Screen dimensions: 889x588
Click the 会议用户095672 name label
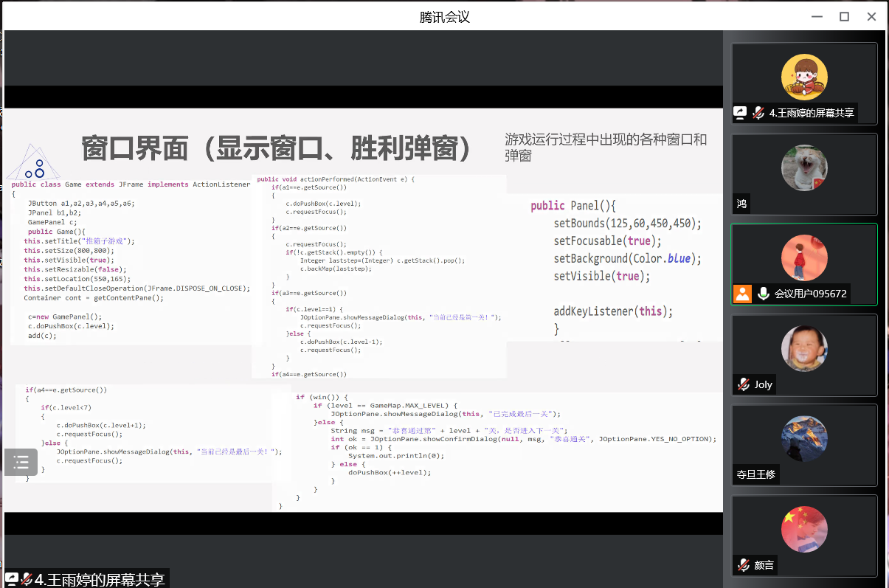810,294
